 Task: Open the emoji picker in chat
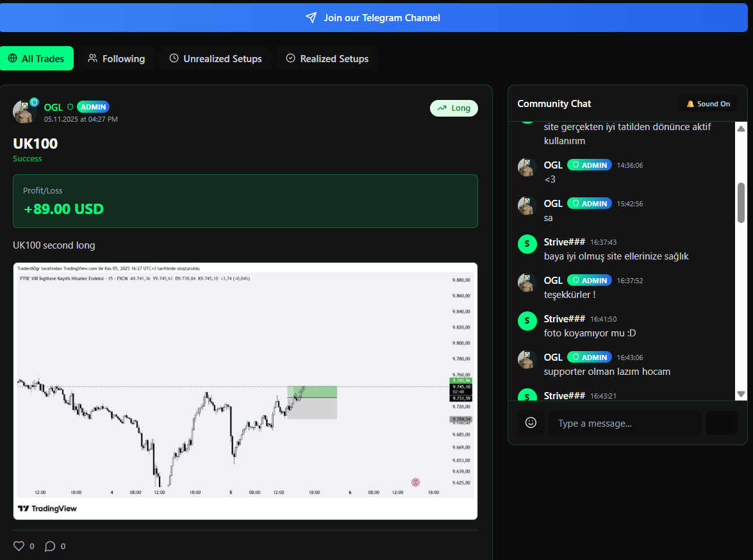531,423
